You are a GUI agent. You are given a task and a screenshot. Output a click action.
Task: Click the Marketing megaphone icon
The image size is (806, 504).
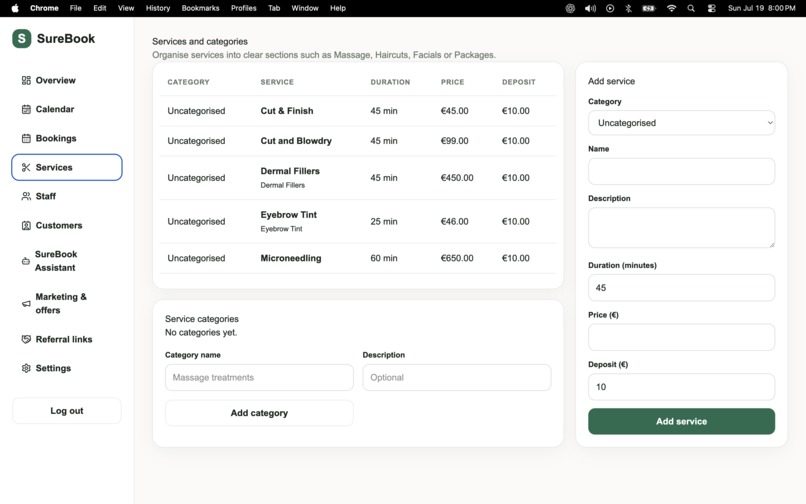click(26, 303)
